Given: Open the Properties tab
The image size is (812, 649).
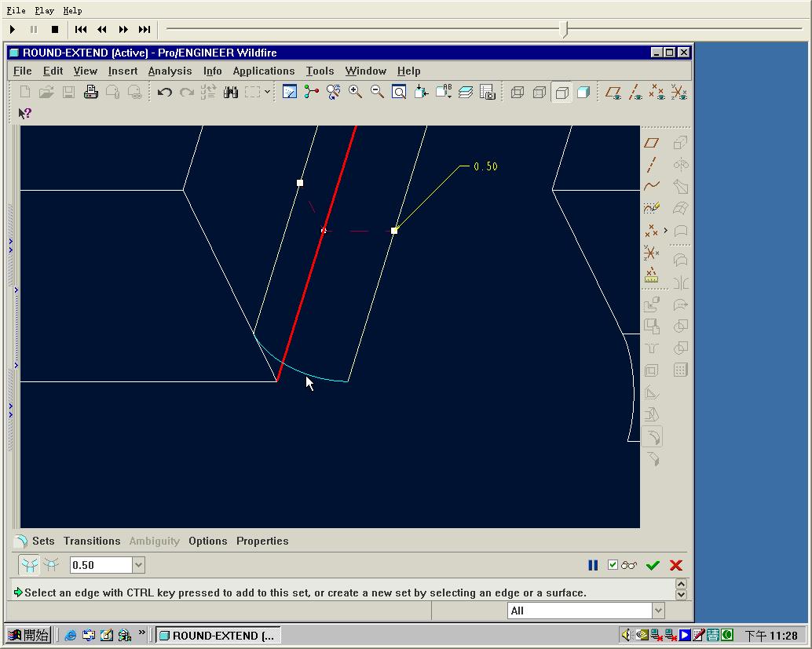Looking at the screenshot, I should [262, 541].
